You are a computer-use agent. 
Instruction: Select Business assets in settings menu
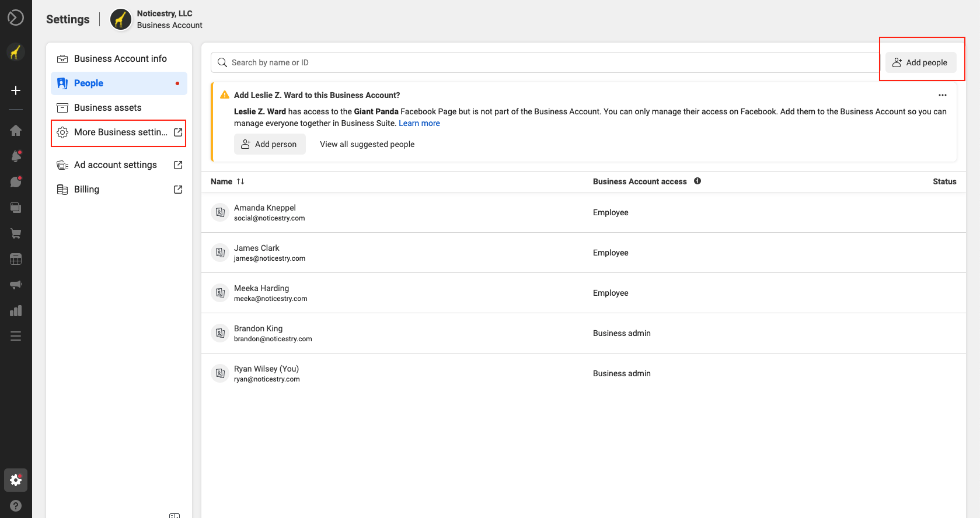pyautogui.click(x=107, y=108)
